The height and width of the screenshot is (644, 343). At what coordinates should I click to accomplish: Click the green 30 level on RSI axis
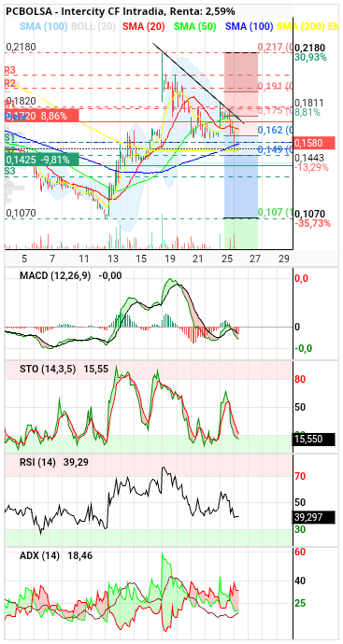pyautogui.click(x=300, y=529)
